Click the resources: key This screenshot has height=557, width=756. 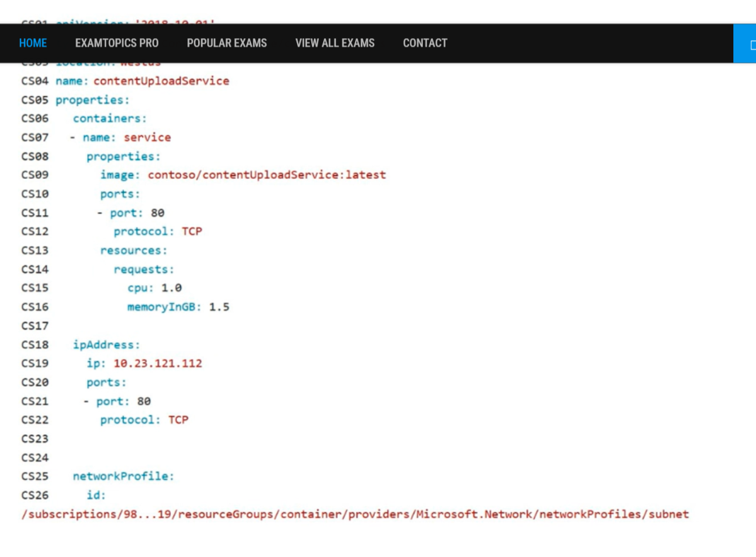(x=134, y=250)
